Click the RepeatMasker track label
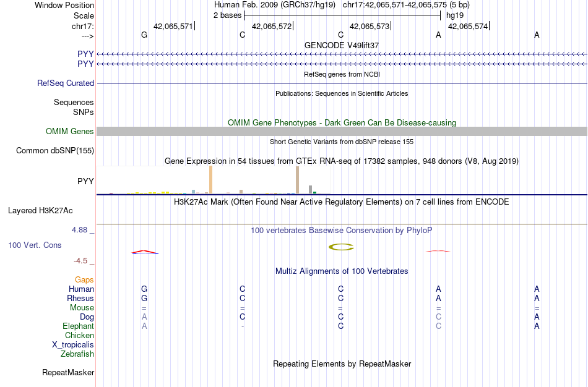The height and width of the screenshot is (387, 588). pyautogui.click(x=68, y=372)
